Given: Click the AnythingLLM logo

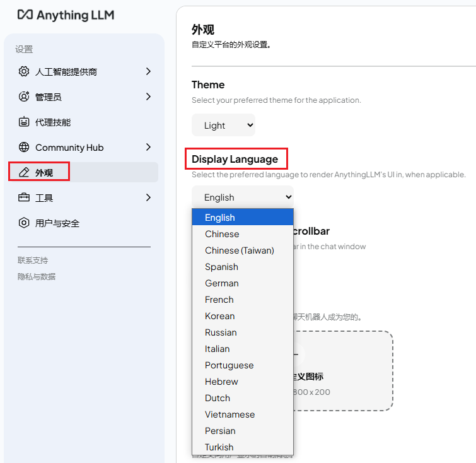Looking at the screenshot, I should click(66, 15).
